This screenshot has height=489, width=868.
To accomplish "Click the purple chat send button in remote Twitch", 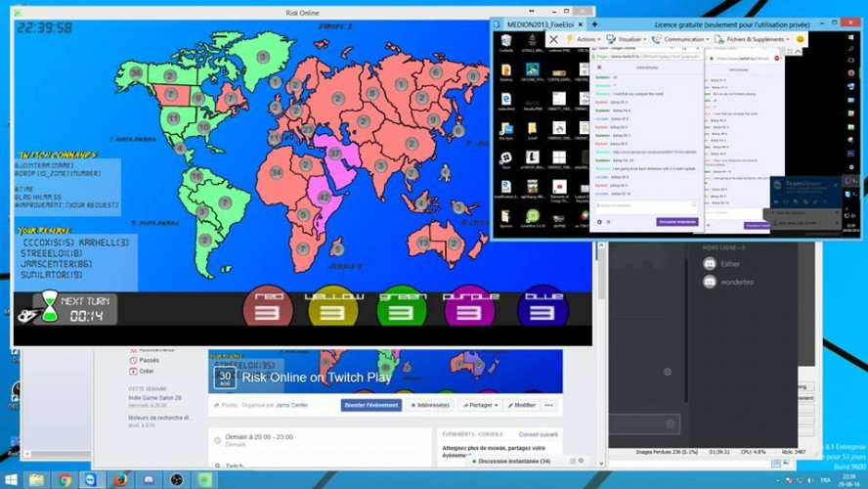I will (677, 222).
